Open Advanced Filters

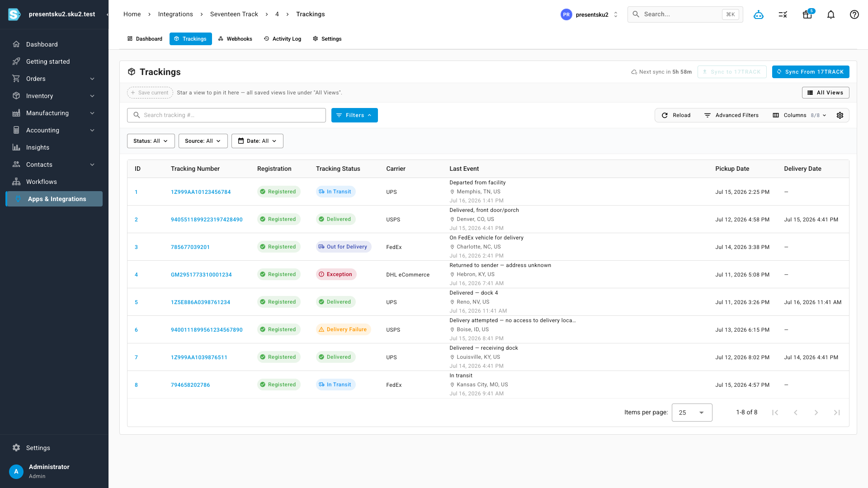[x=731, y=115]
